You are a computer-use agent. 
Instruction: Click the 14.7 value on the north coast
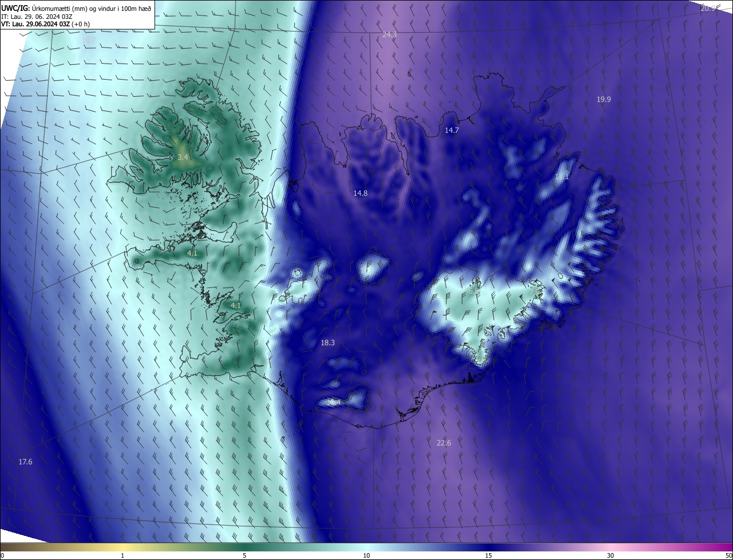(x=452, y=131)
